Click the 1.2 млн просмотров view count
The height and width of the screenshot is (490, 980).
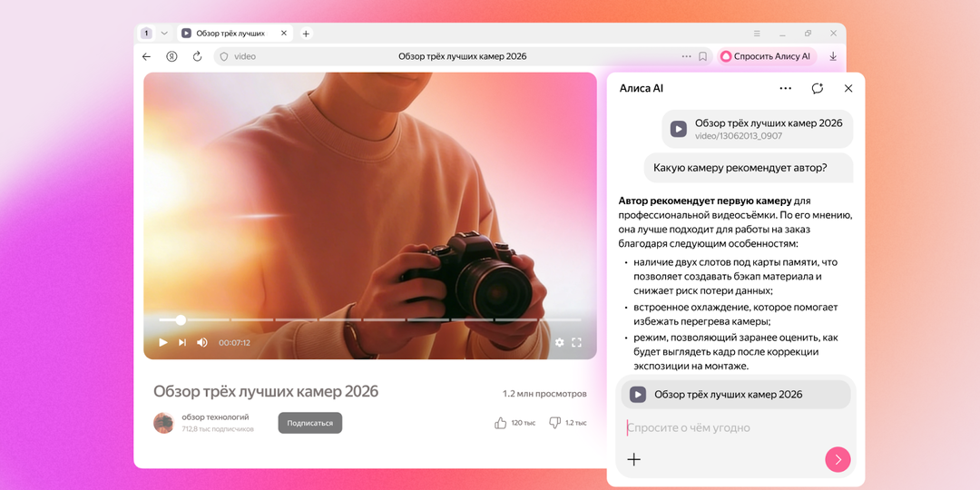tap(544, 395)
